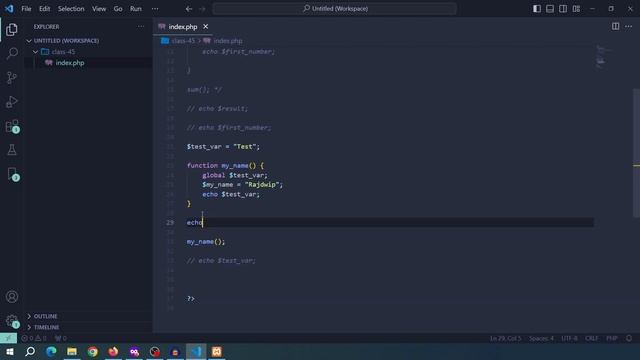Collapse the UNTITLED (WORKSPACE) section
Image resolution: width=640 pixels, height=360 pixels.
tap(66, 41)
